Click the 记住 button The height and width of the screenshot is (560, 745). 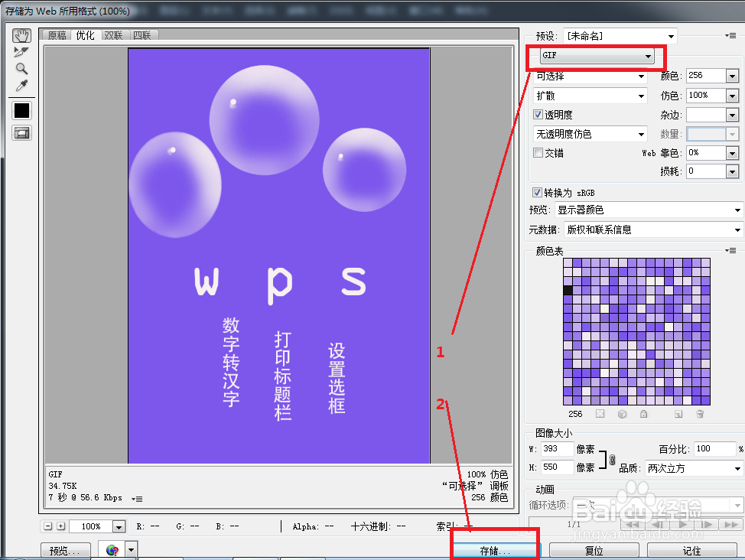coord(691,551)
